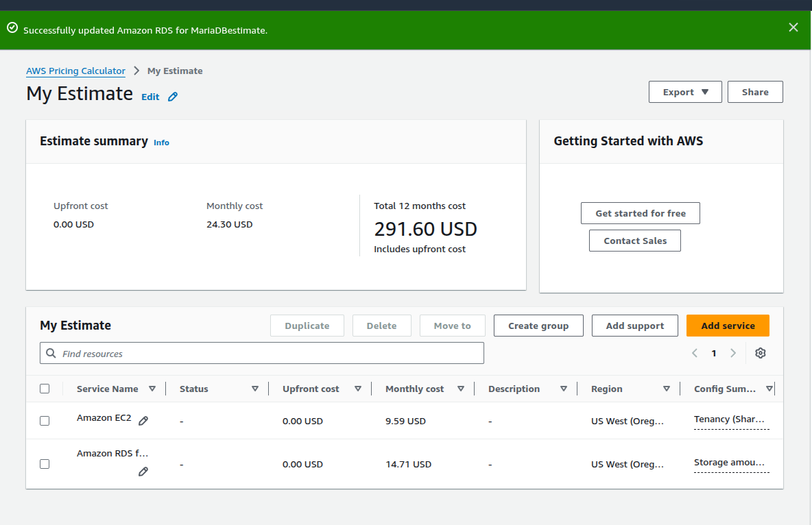This screenshot has width=812, height=525.
Task: Click the 9.59 USD monthly cost cell
Action: pyautogui.click(x=405, y=421)
